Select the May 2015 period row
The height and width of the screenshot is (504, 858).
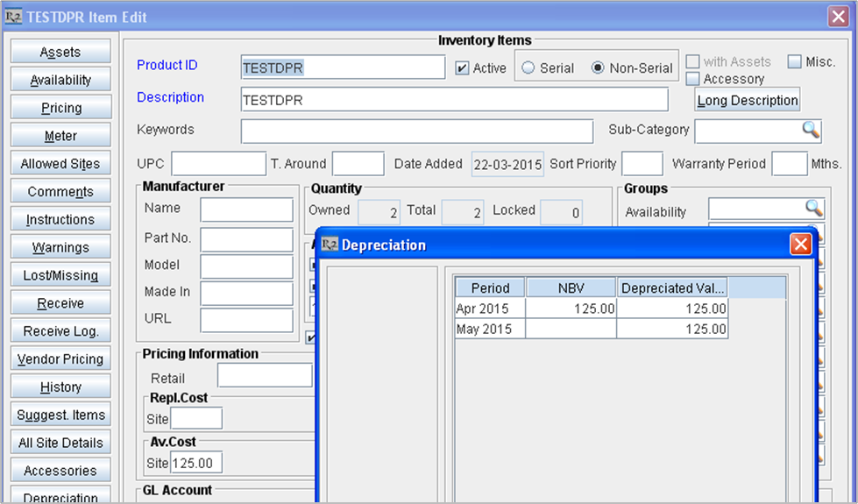point(490,330)
